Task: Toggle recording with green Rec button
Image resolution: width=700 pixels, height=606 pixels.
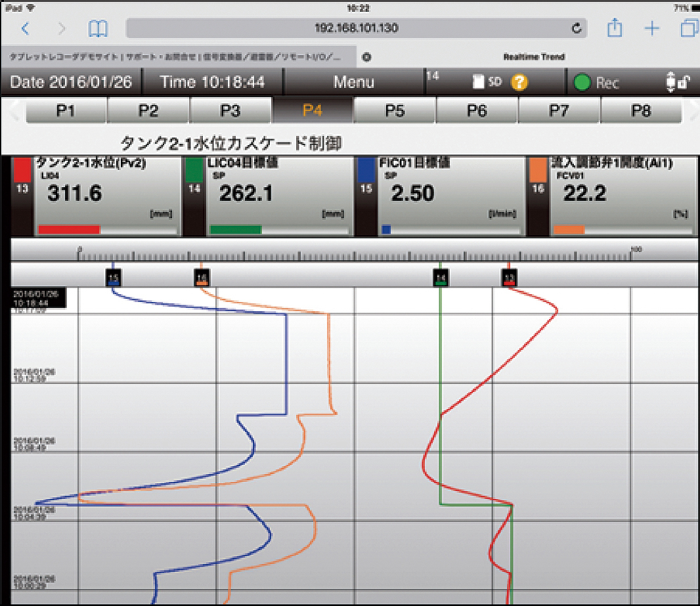Action: tap(596, 83)
